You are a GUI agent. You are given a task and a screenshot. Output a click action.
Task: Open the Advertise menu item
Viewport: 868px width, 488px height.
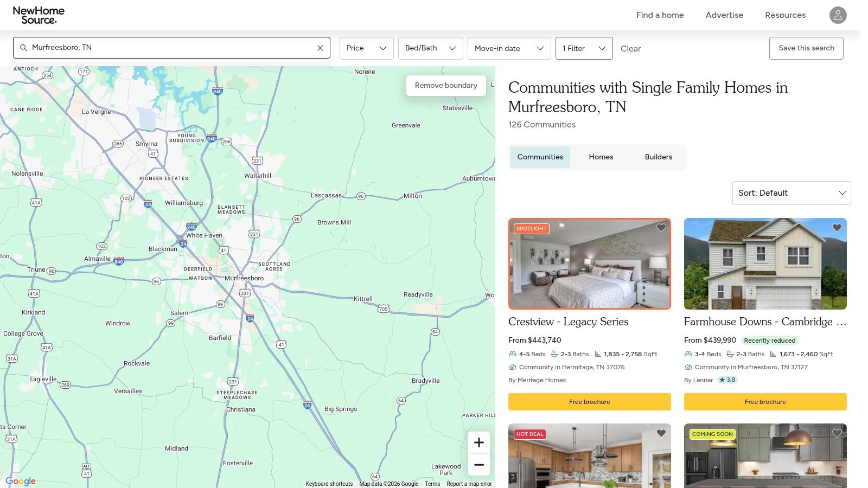click(x=724, y=15)
